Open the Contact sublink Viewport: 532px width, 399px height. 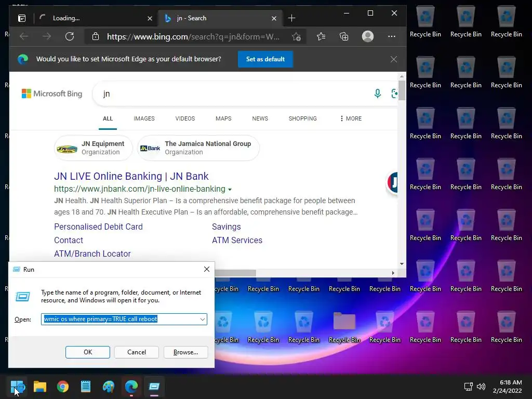point(69,240)
